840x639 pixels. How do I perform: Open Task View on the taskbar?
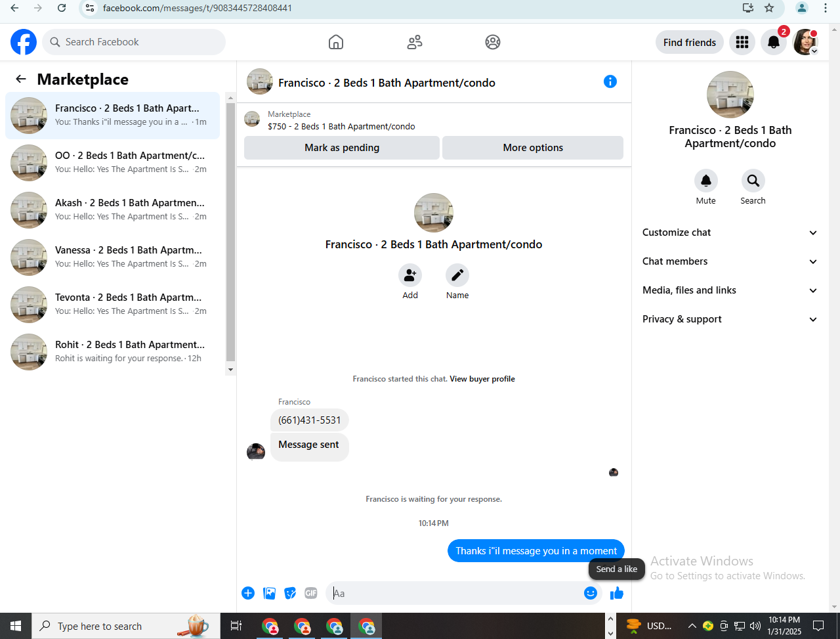point(236,626)
